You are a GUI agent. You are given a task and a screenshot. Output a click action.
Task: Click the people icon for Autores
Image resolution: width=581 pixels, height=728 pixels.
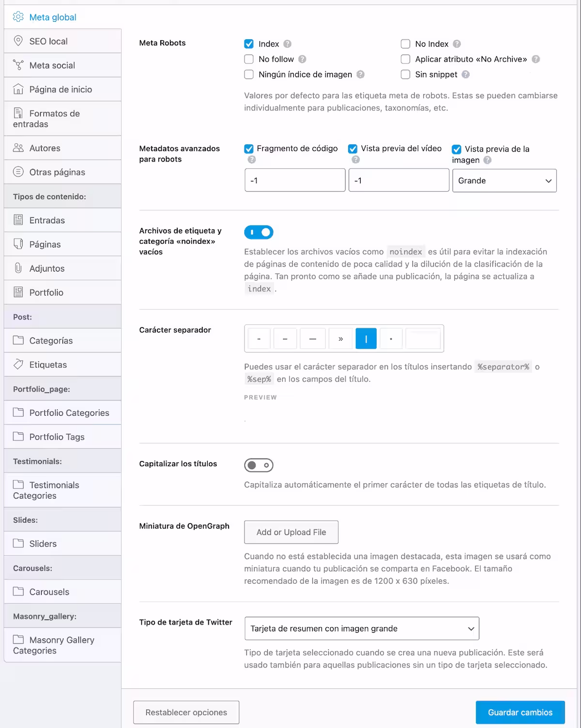click(18, 148)
